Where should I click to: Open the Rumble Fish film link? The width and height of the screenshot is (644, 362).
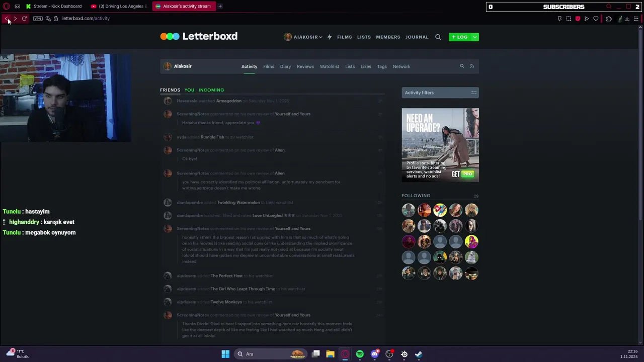pyautogui.click(x=212, y=137)
